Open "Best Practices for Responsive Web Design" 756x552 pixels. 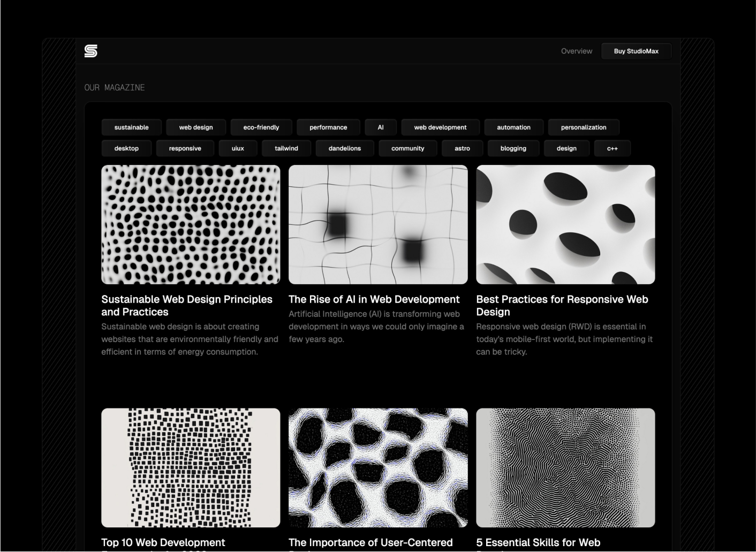click(562, 306)
